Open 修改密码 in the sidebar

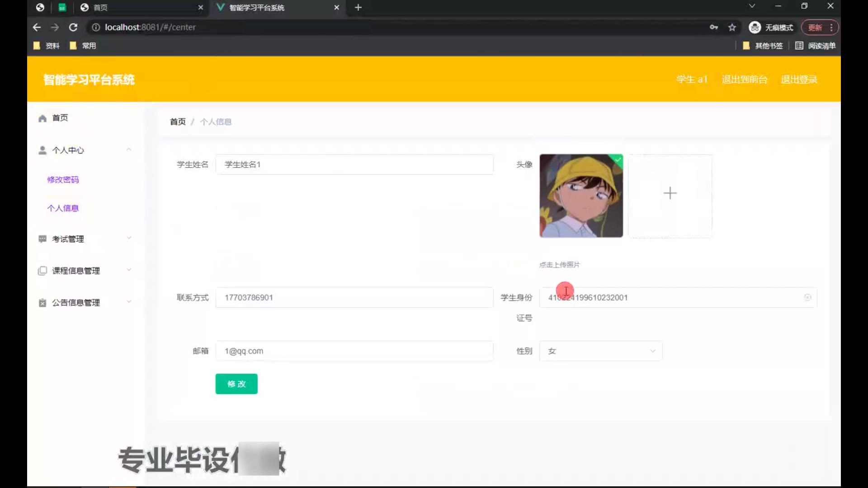click(x=63, y=180)
